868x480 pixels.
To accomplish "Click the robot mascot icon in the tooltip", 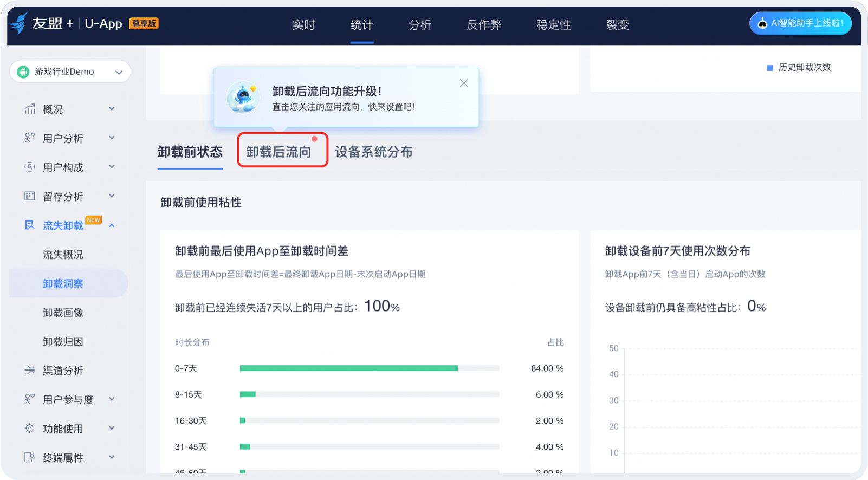I will 243,98.
